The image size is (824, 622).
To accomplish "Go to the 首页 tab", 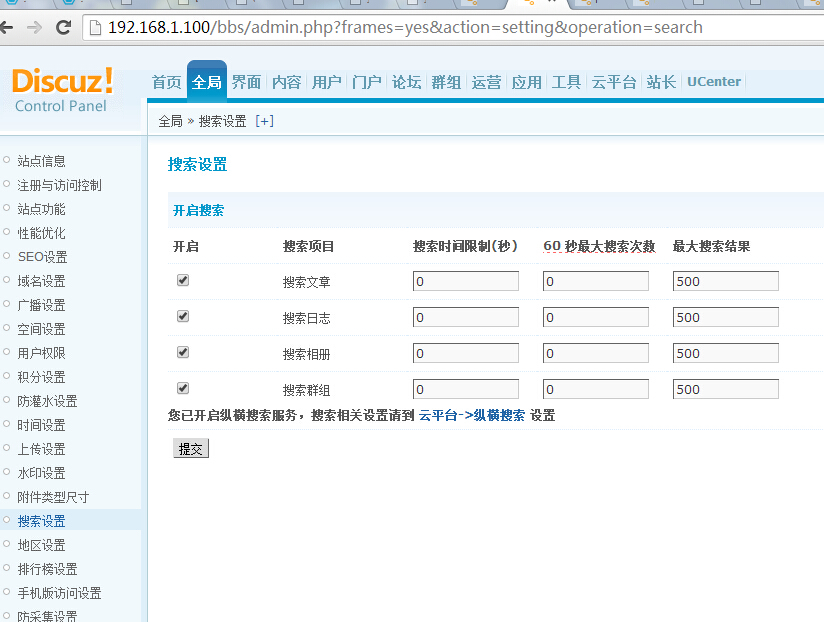I will click(166, 82).
